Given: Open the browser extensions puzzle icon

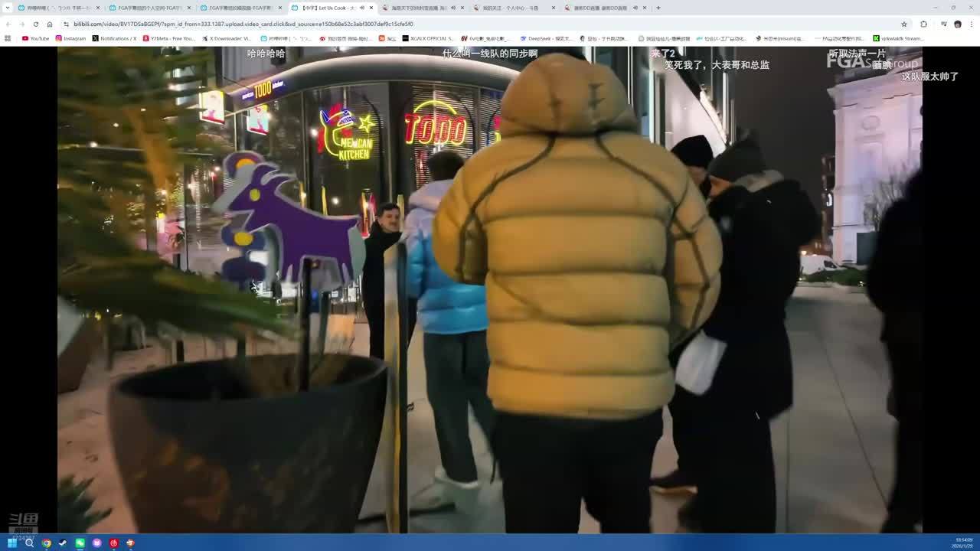Looking at the screenshot, I should (923, 24).
